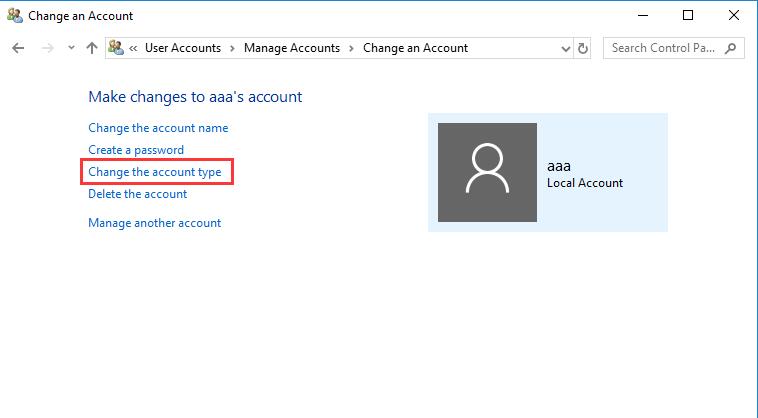Open User Accounts breadcrumb
Image resolution: width=758 pixels, height=418 pixels.
tap(183, 48)
